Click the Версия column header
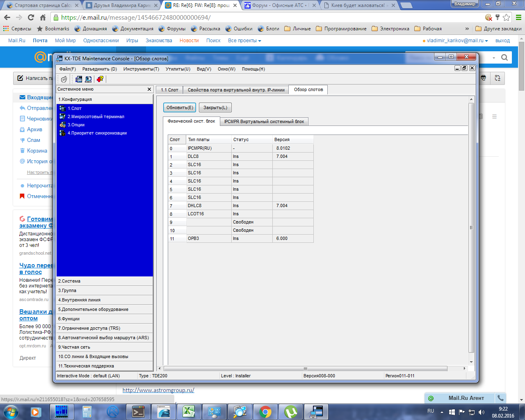The height and width of the screenshot is (420, 525). coord(293,139)
